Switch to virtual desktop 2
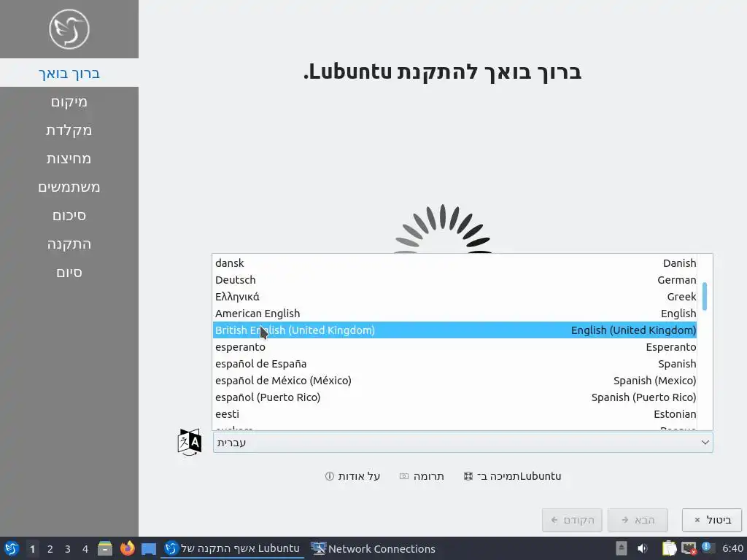The height and width of the screenshot is (560, 747). coord(50,548)
